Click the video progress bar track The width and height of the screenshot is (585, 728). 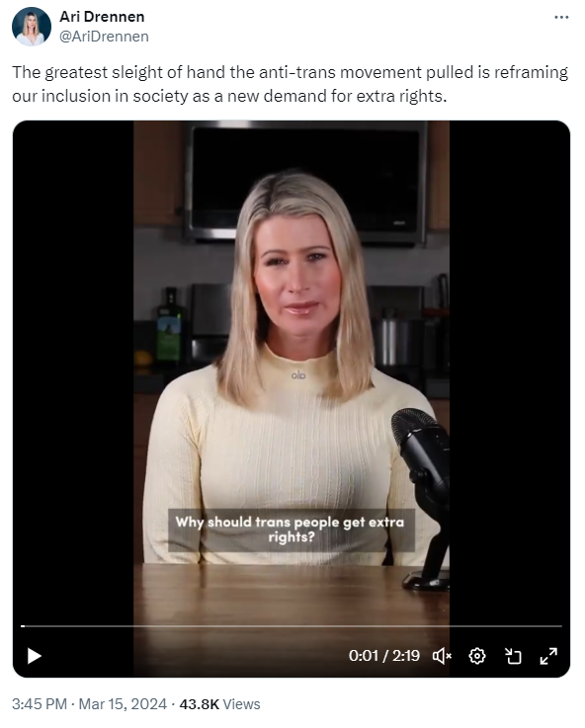click(292, 626)
